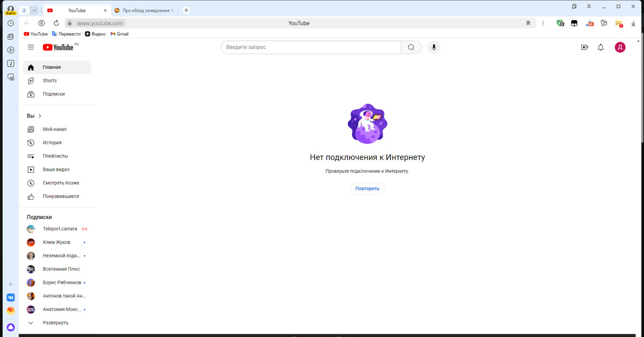
Task: Open Teleport.camera subscription channel
Action: coord(57,229)
